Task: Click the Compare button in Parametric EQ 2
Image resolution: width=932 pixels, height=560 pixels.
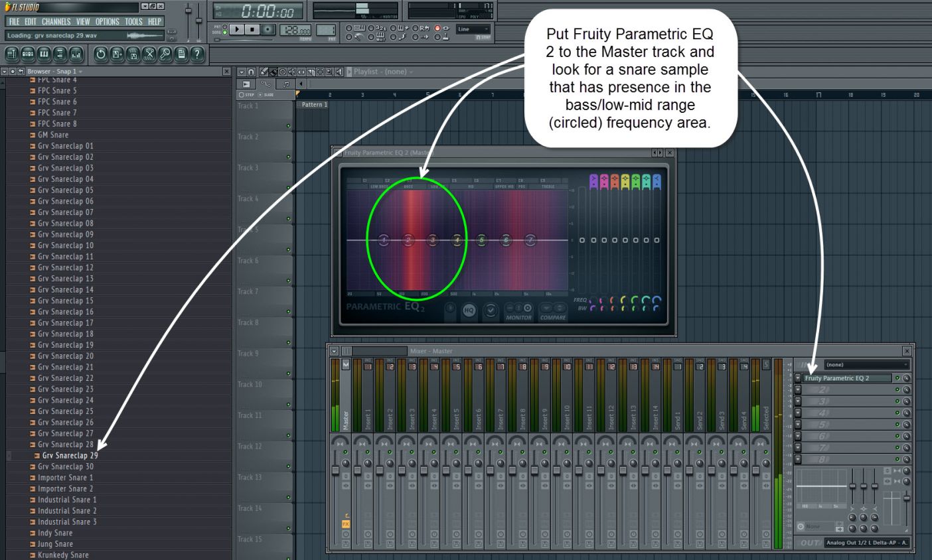Action: (x=552, y=308)
